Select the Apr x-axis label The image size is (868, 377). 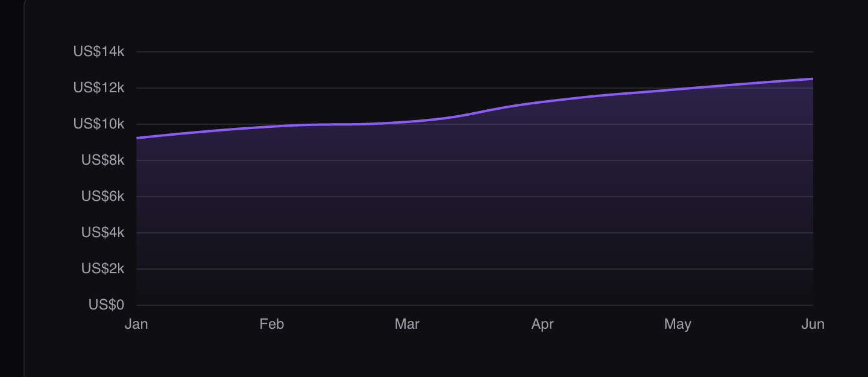point(542,325)
